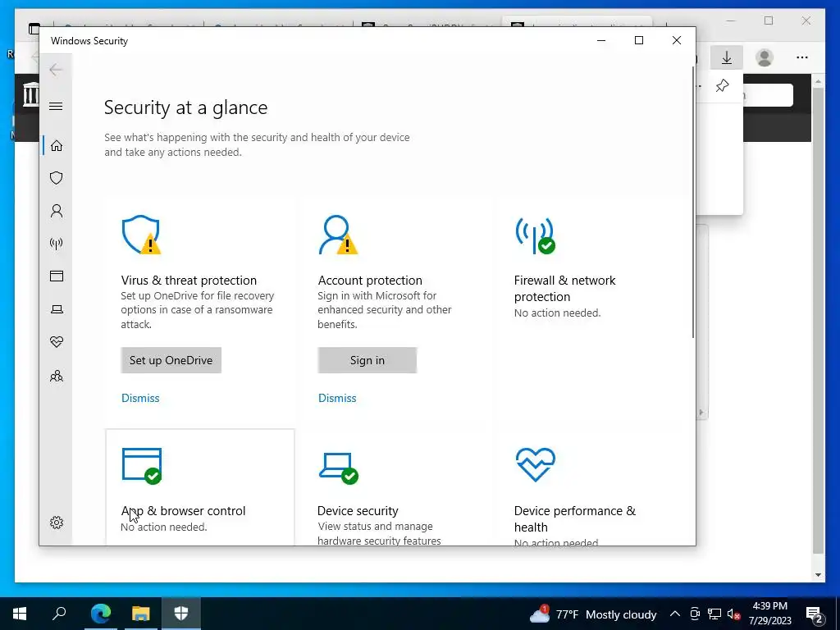This screenshot has height=630, width=840.
Task: Click the muted volume tray icon
Action: click(734, 614)
